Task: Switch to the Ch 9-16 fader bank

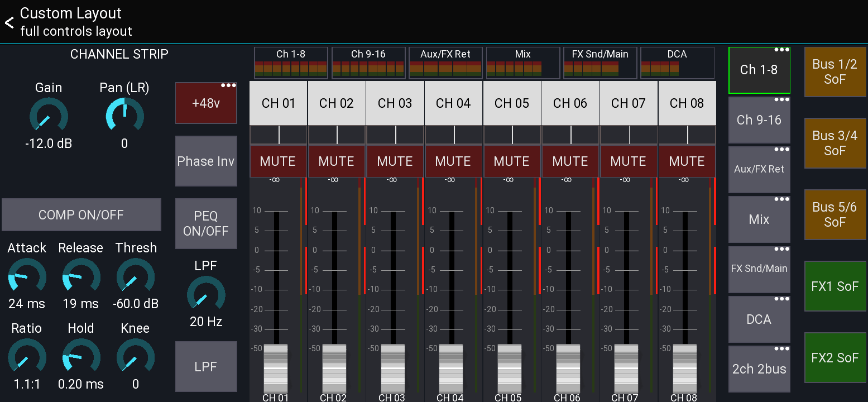Action: tap(759, 119)
